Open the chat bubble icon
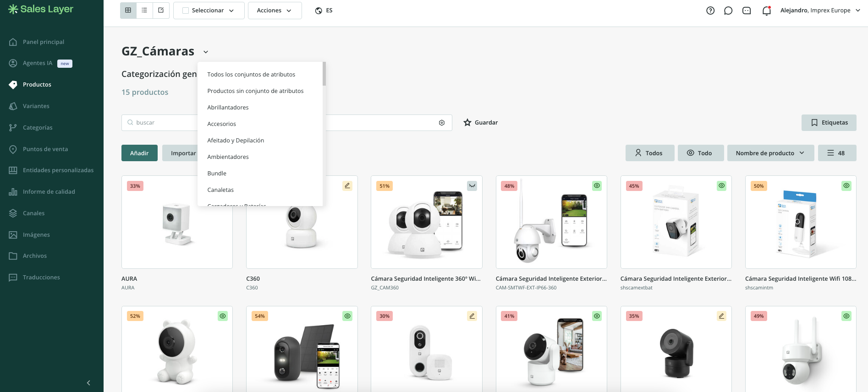The width and height of the screenshot is (868, 392). [728, 11]
